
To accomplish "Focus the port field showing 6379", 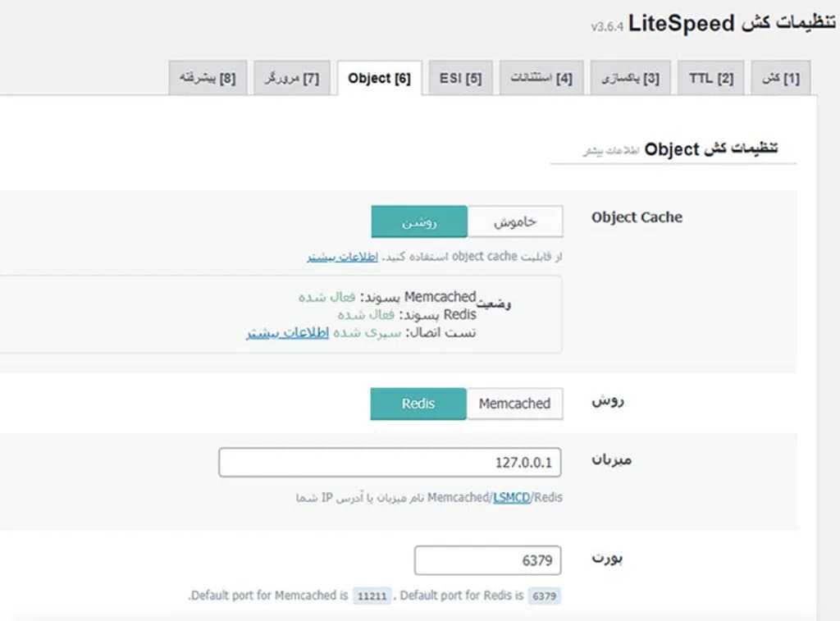I will [488, 561].
